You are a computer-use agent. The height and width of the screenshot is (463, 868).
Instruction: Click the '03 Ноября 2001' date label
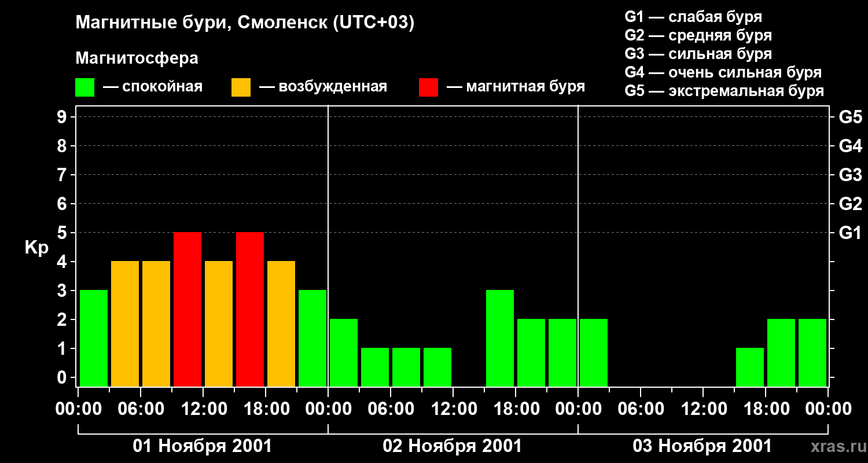coord(703,446)
